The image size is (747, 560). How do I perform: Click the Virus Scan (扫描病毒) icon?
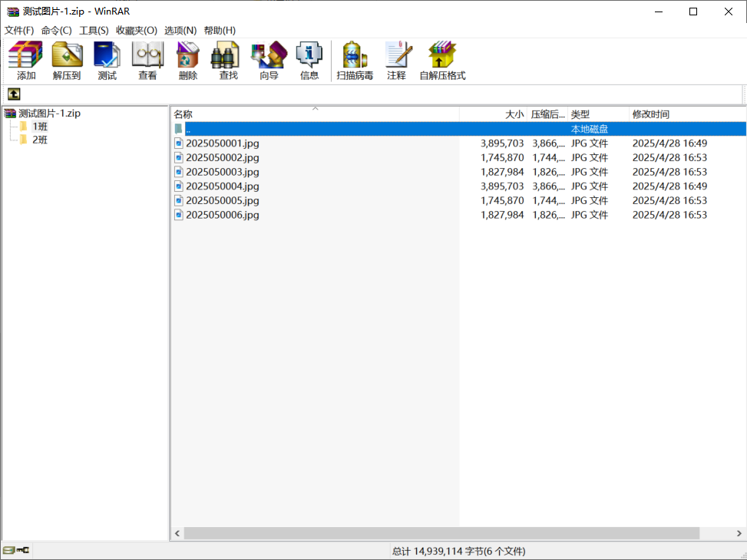click(355, 61)
